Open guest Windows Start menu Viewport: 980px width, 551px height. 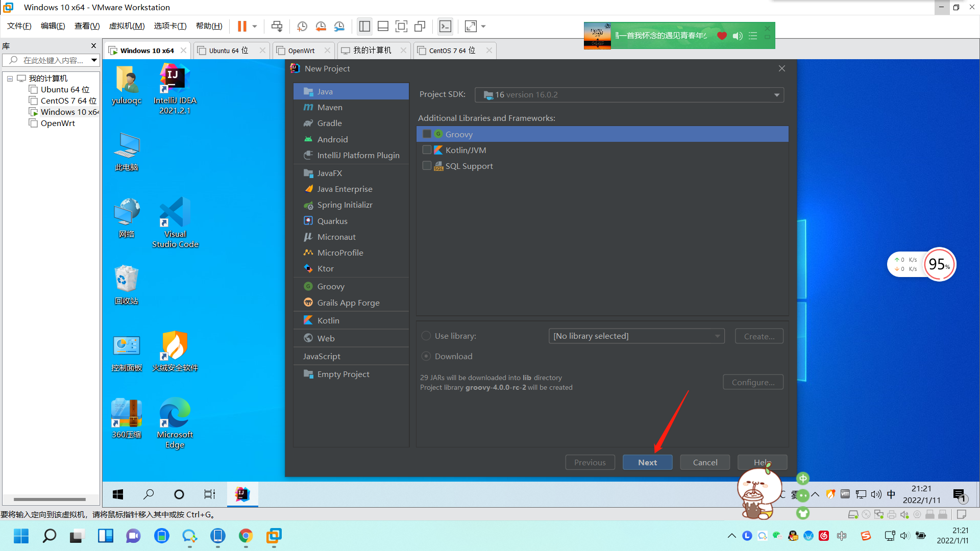coord(118,494)
